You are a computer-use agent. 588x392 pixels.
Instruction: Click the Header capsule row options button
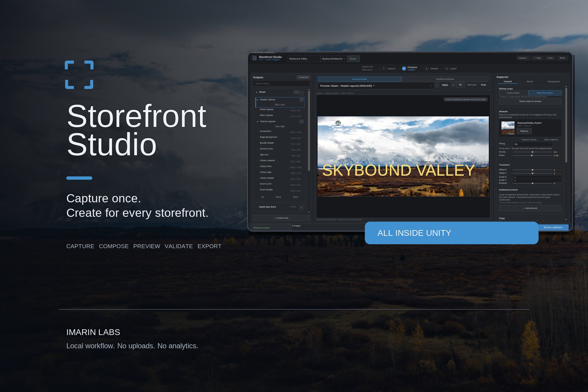[x=301, y=100]
